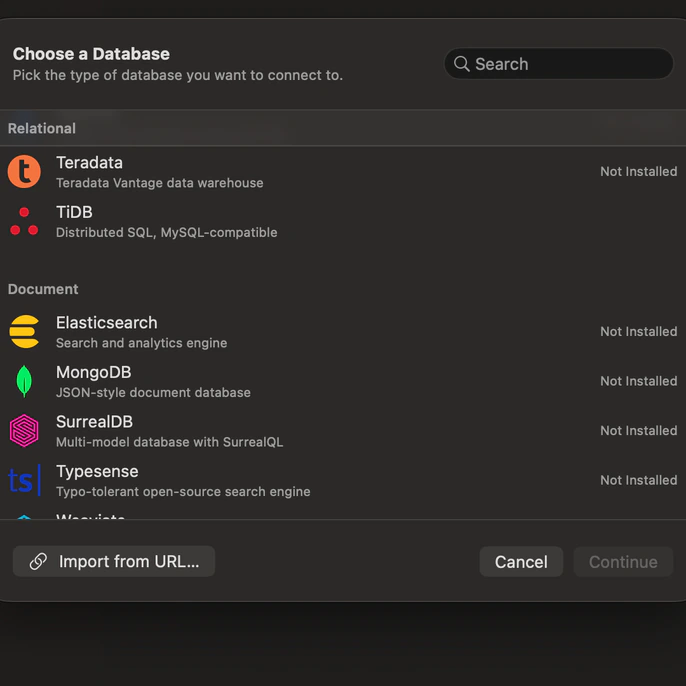The height and width of the screenshot is (686, 686).
Task: Click the Document section header
Action: [43, 289]
